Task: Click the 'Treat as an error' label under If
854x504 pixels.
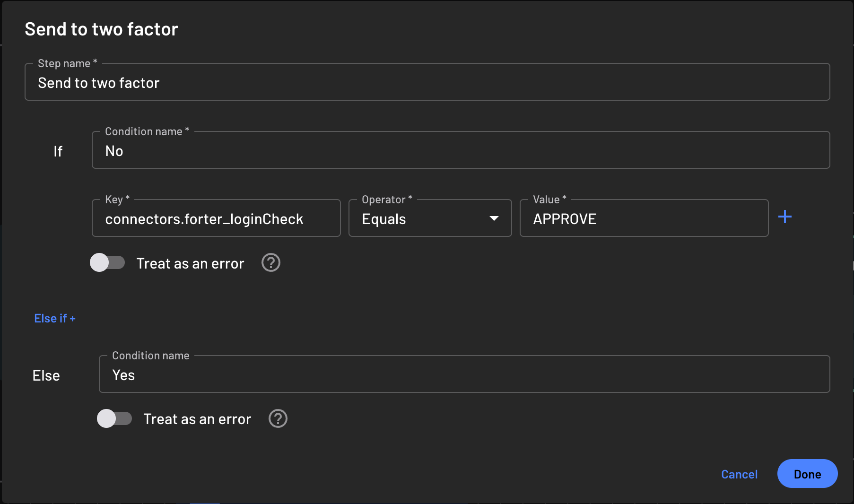Action: point(190,263)
